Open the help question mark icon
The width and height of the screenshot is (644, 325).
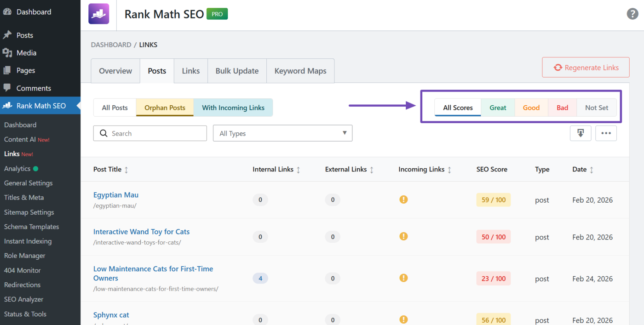[632, 14]
